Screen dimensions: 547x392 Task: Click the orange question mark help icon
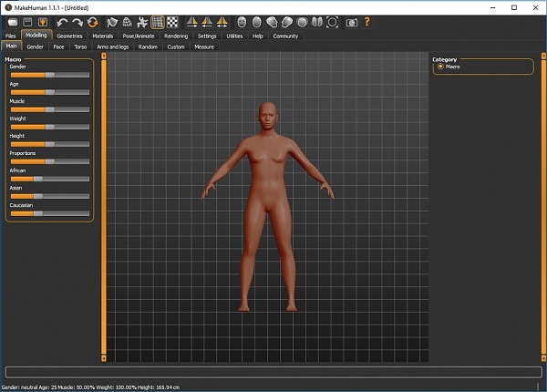click(366, 22)
